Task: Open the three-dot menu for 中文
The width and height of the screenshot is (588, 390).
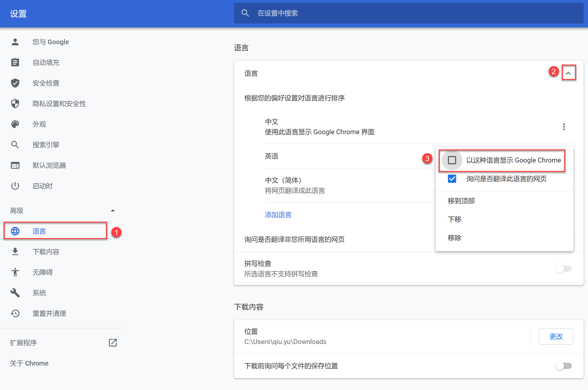Action: click(564, 127)
